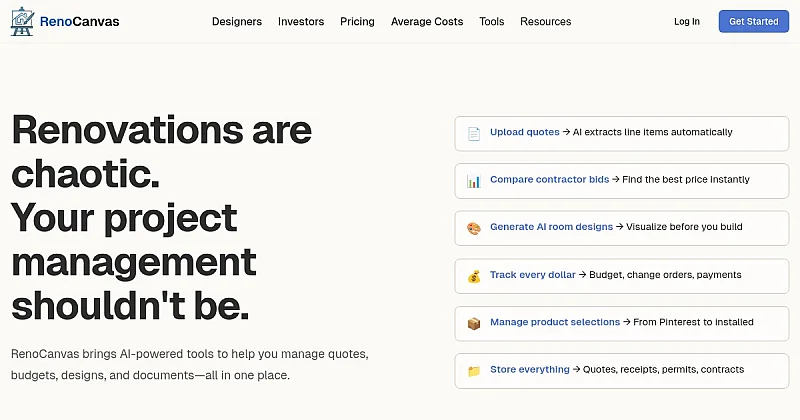
Task: Click 'AI extracts line items automatically' text
Action: [x=653, y=132]
